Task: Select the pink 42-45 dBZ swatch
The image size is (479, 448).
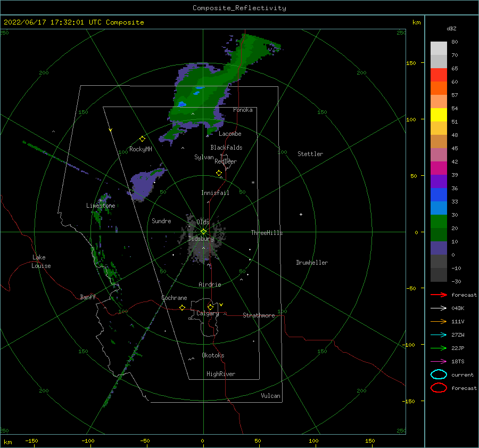Action: 439,154
